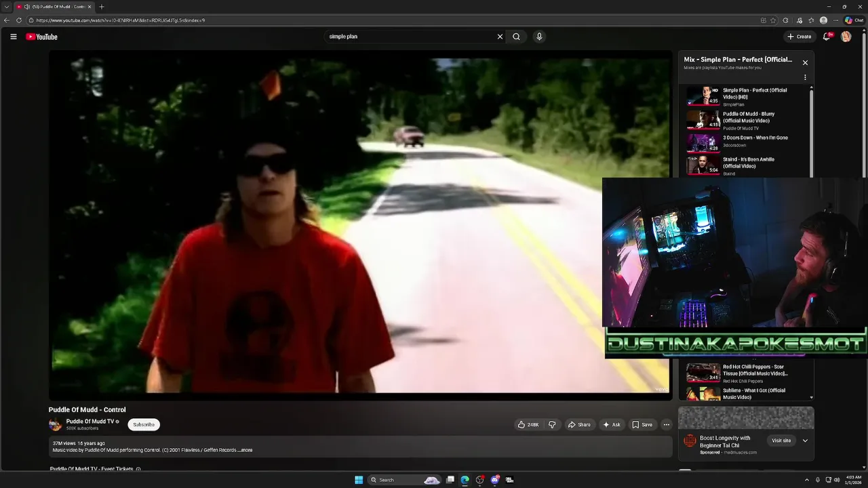
Task: Click the Mix - Simple Plan - Perfect title
Action: pyautogui.click(x=738, y=60)
